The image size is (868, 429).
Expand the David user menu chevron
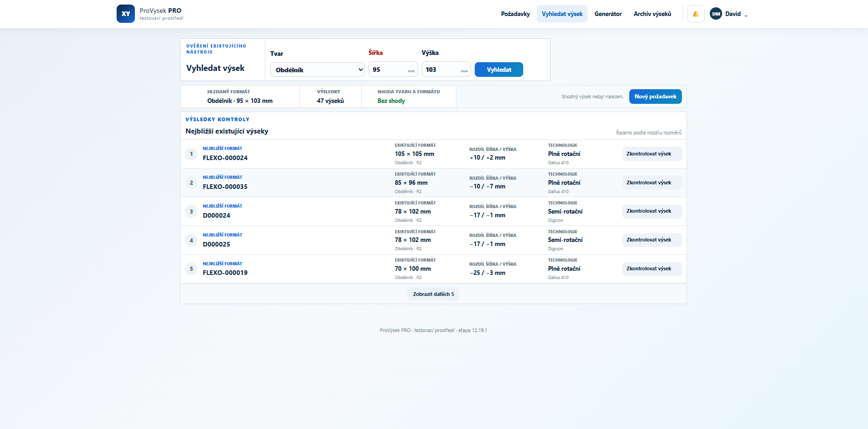pos(746,15)
